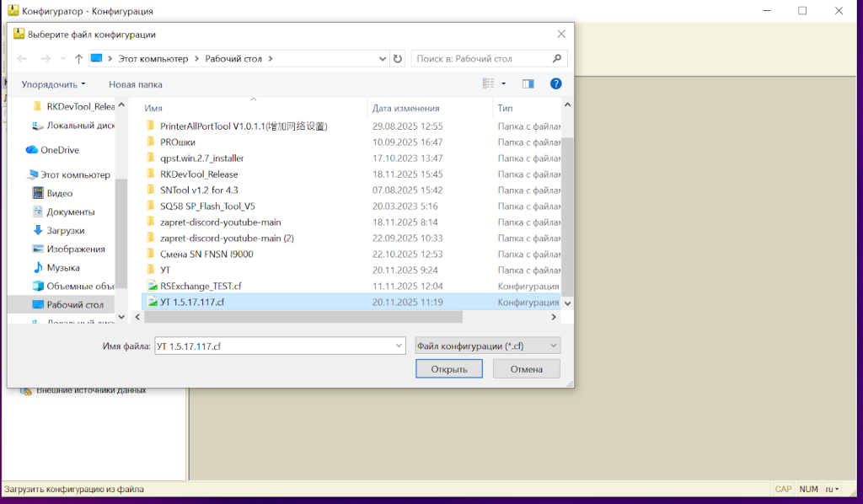This screenshot has height=504, width=863.
Task: Expand the file type filter combo box
Action: [487, 346]
